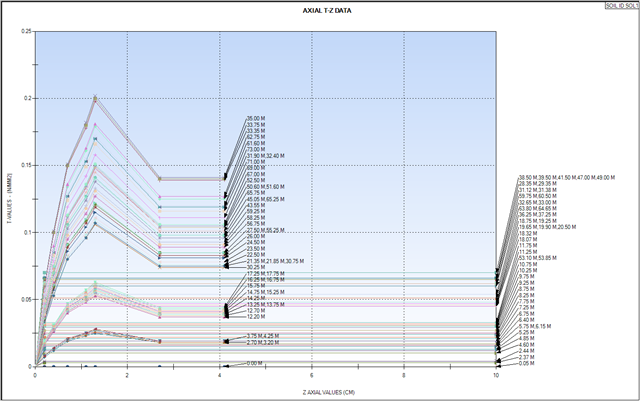Select the 12.20 M curve label
This screenshot has width=640, height=401.
[256, 317]
